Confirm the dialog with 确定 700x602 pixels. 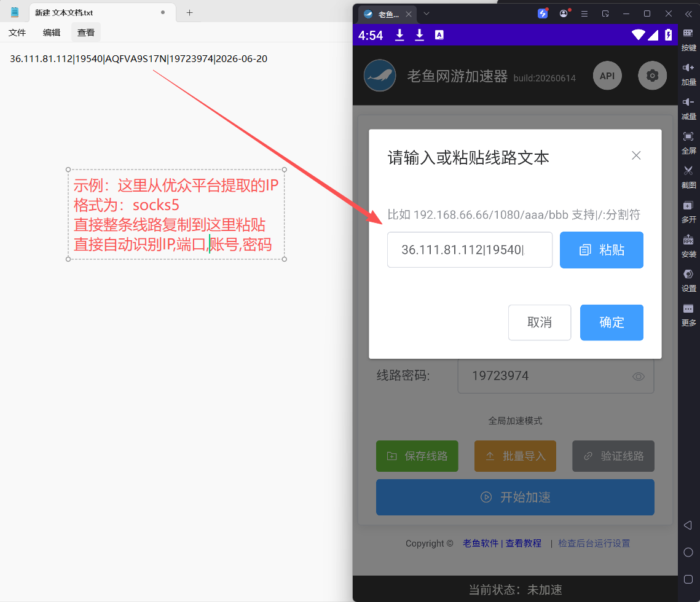(x=612, y=322)
